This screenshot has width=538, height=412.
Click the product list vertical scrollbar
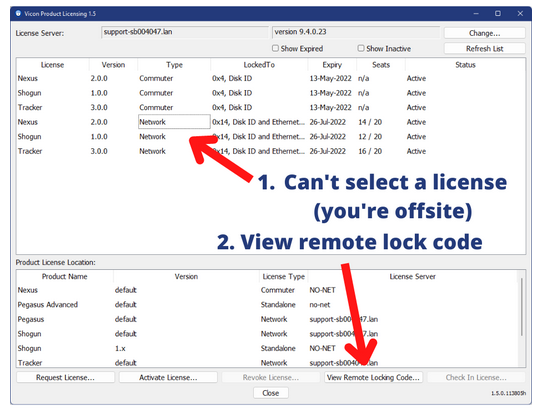tap(522, 307)
